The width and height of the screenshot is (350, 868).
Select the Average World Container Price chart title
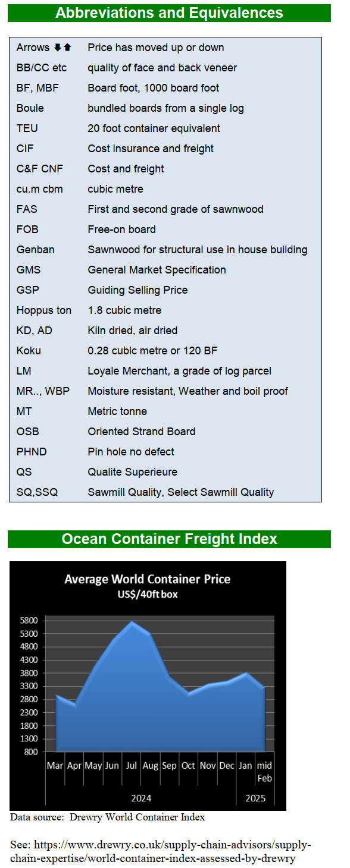(147, 578)
